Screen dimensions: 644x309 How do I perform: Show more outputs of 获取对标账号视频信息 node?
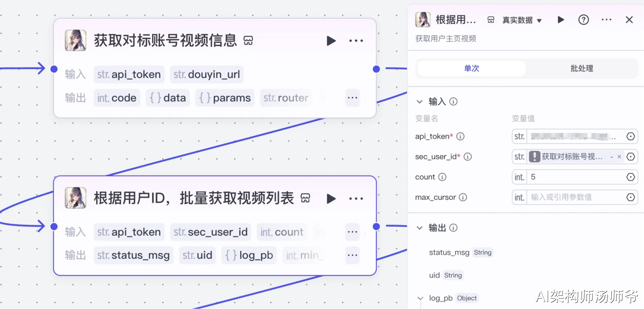tap(352, 98)
